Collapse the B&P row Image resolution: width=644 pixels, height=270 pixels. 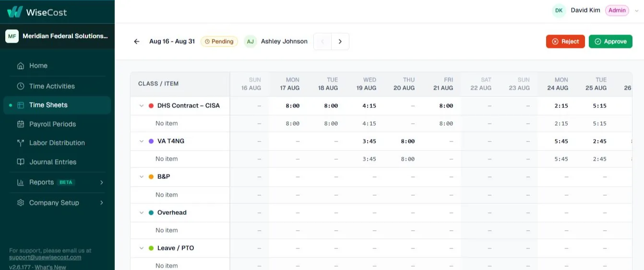(142, 177)
